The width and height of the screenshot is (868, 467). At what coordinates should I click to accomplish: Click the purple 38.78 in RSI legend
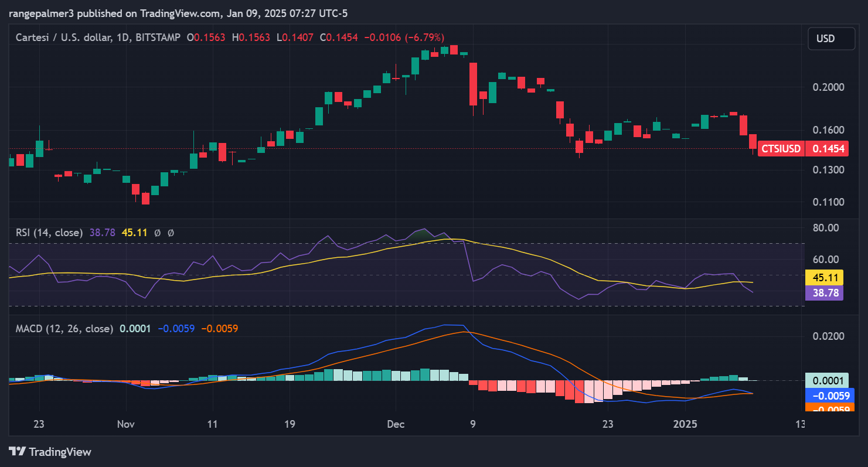pyautogui.click(x=102, y=233)
